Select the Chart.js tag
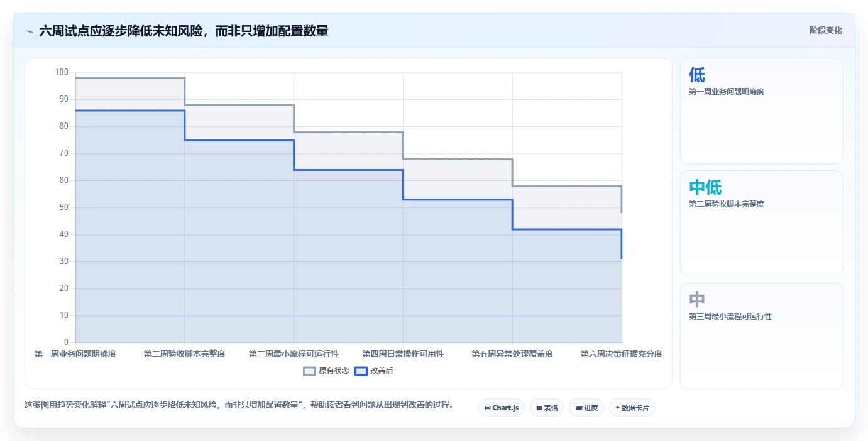Screen dimensions: 868x441 click(x=502, y=408)
